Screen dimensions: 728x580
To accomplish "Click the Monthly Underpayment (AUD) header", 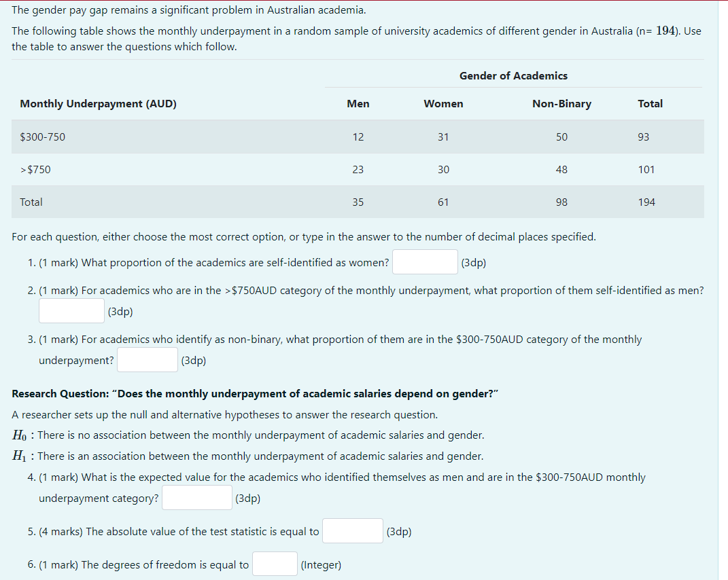I will click(99, 103).
